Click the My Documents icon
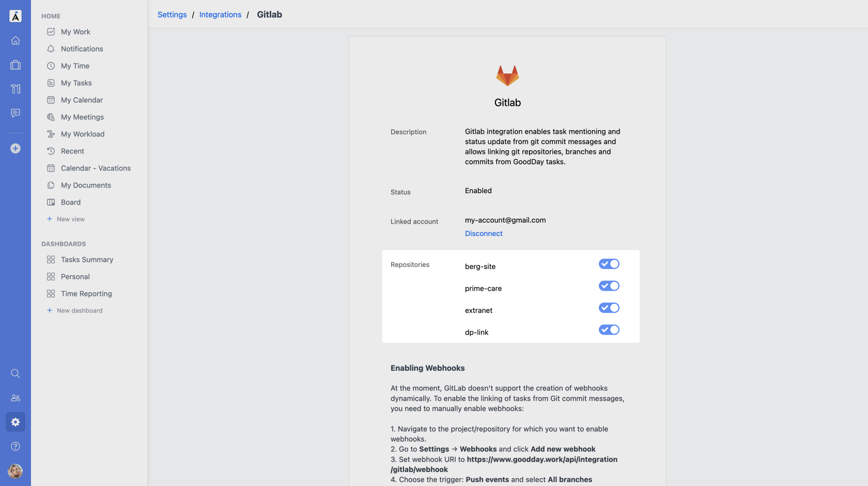 (x=51, y=185)
